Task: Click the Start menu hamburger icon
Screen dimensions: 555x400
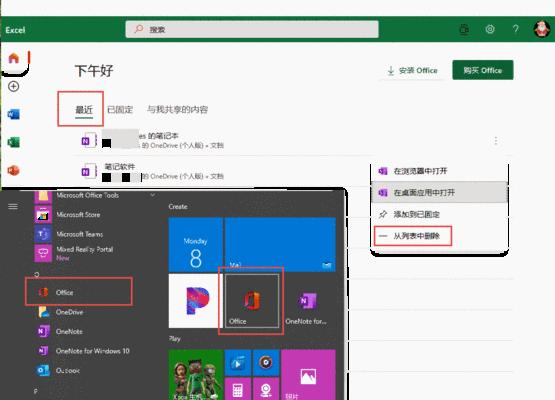Action: [13, 206]
